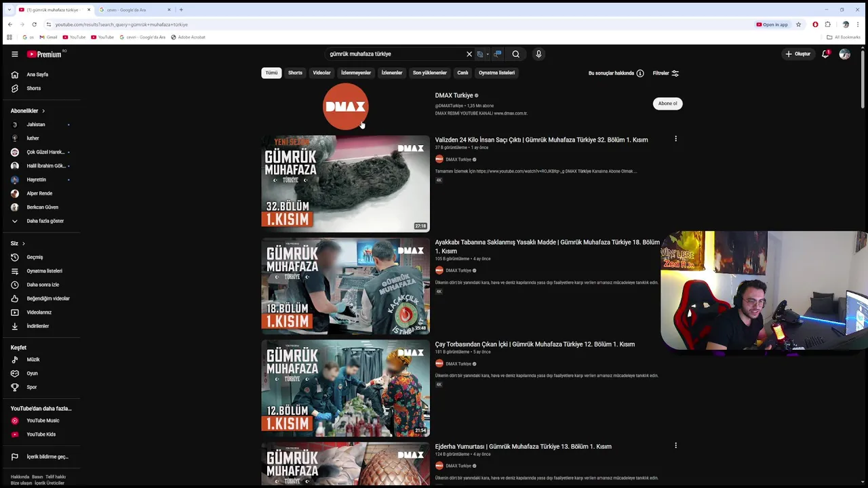This screenshot has height=488, width=868.
Task: Open more options for 32. Bölüm video
Action: (x=675, y=139)
